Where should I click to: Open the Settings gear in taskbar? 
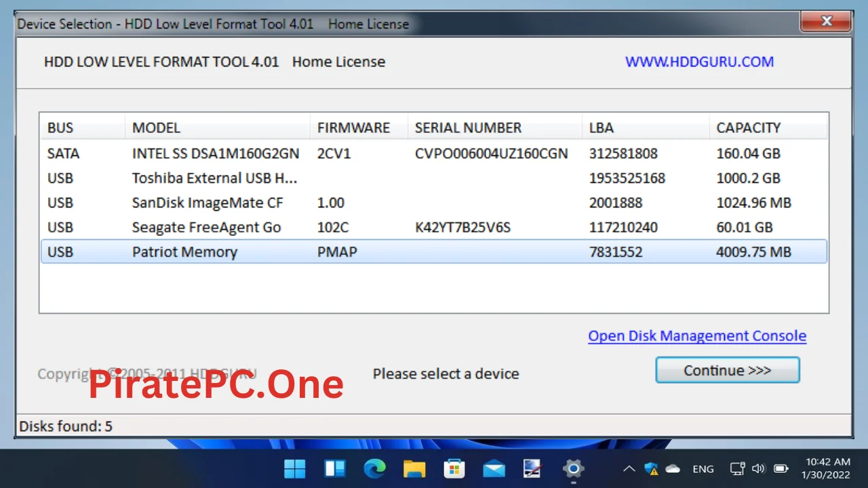(573, 468)
